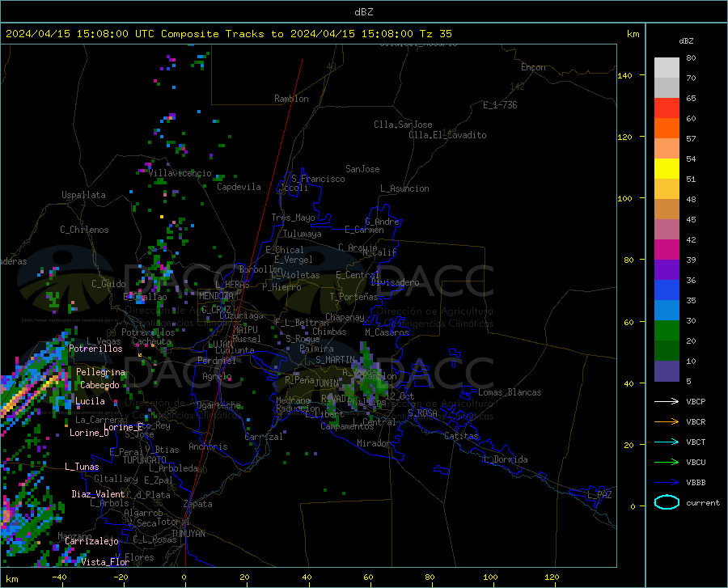Click the 'Encon' map label
The width and height of the screenshot is (728, 588).
533,67
